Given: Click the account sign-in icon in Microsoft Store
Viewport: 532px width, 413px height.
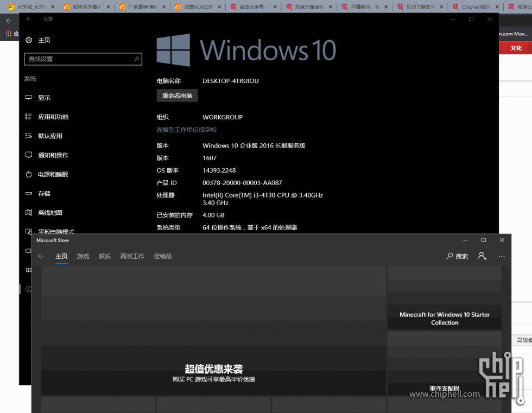Looking at the screenshot, I should (x=482, y=256).
